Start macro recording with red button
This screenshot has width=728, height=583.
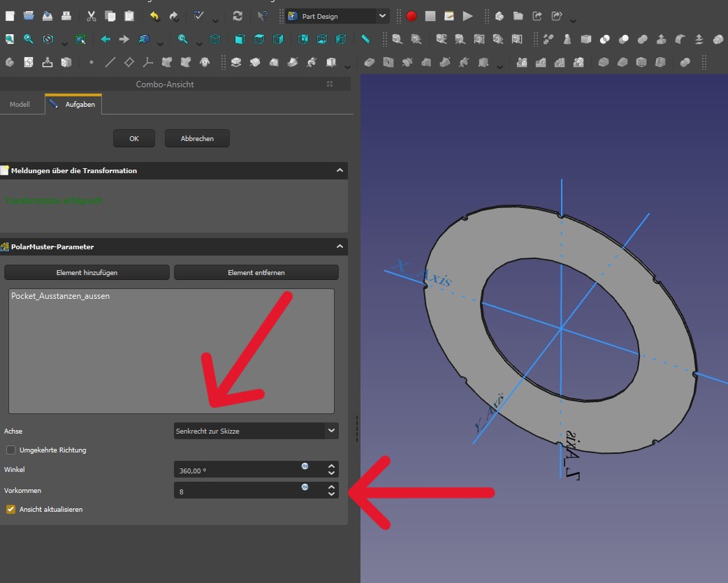tap(412, 16)
